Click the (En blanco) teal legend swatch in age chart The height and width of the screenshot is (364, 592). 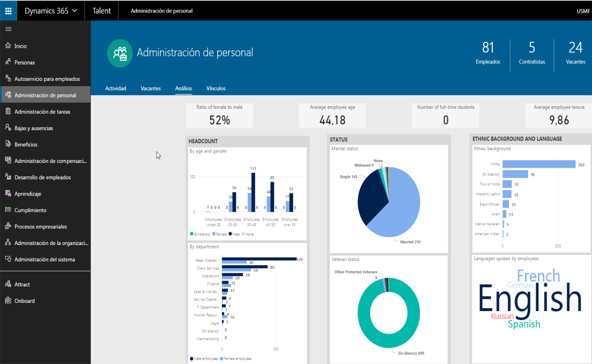pyautogui.click(x=192, y=234)
